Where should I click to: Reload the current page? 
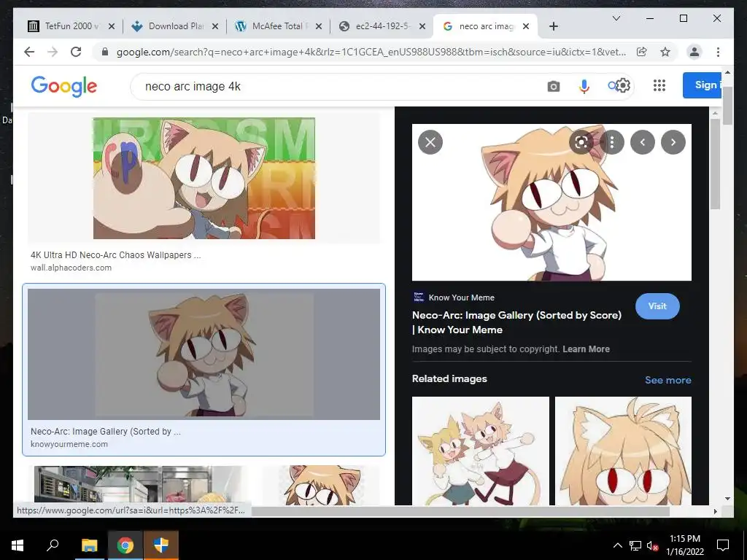(76, 52)
